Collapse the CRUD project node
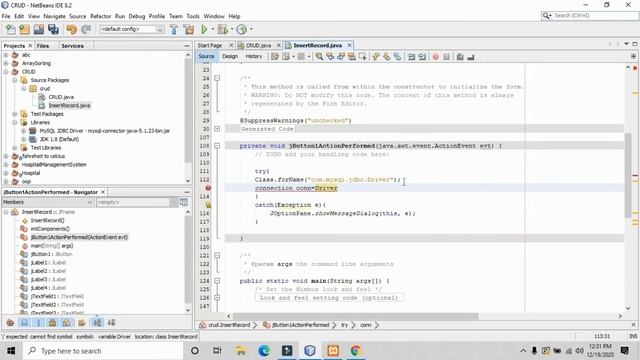The height and width of the screenshot is (360, 640). coord(6,72)
